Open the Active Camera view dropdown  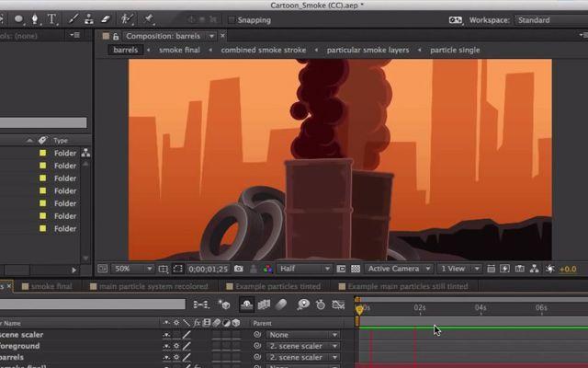398,269
